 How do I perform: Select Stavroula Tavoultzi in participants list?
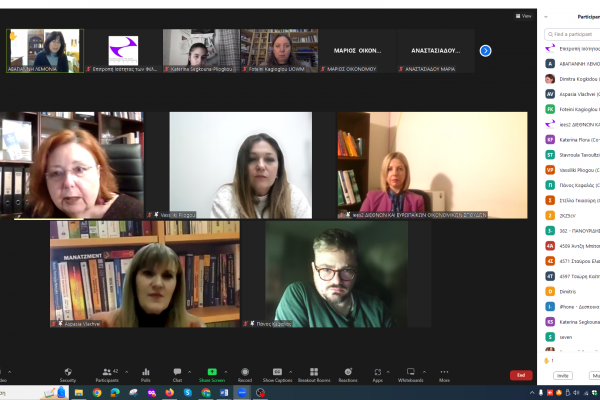[572, 155]
